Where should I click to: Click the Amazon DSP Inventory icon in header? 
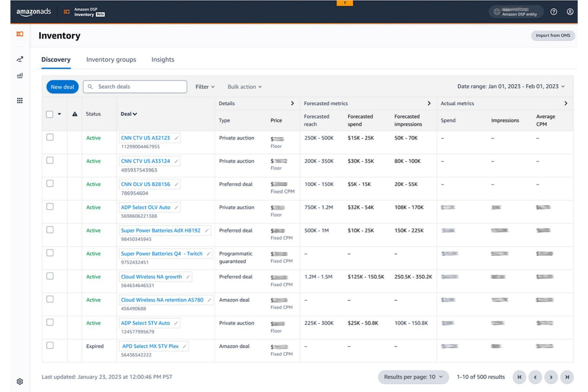tap(66, 12)
